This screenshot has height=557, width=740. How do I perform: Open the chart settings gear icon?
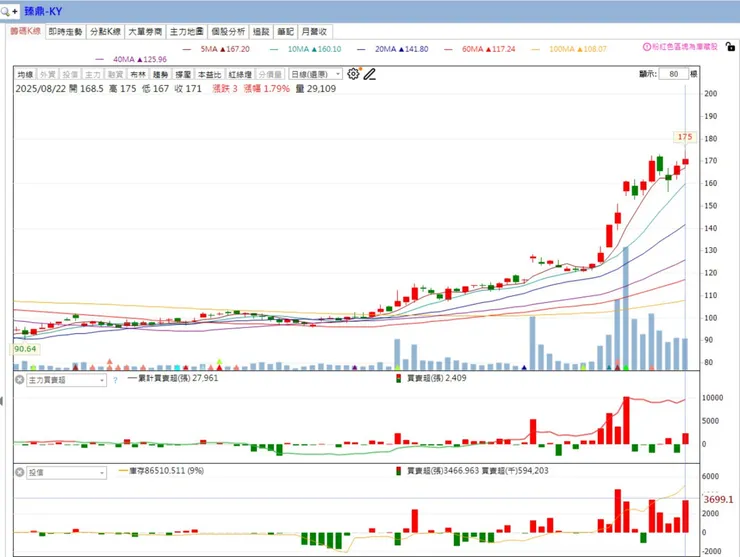pyautogui.click(x=353, y=74)
